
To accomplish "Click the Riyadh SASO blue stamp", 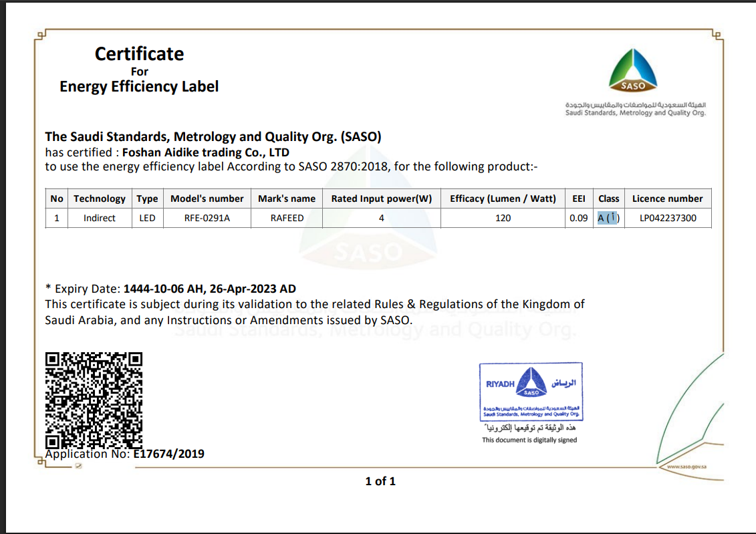I will [x=531, y=392].
